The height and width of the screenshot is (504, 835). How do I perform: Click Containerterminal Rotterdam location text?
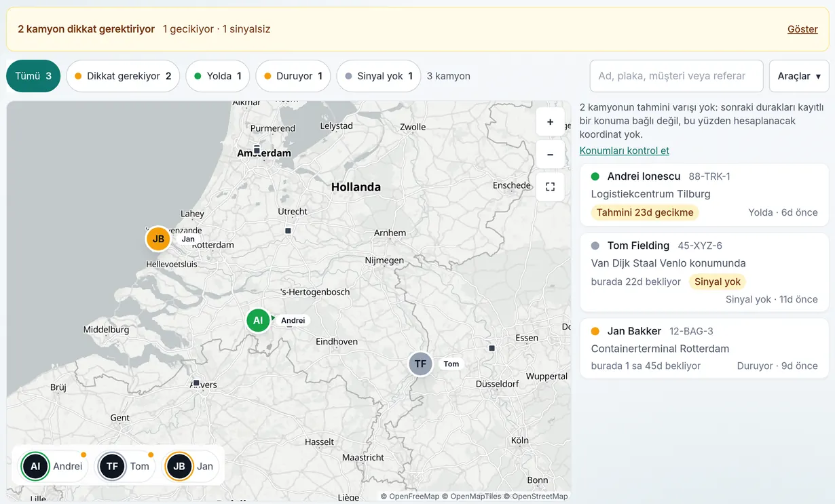660,349
